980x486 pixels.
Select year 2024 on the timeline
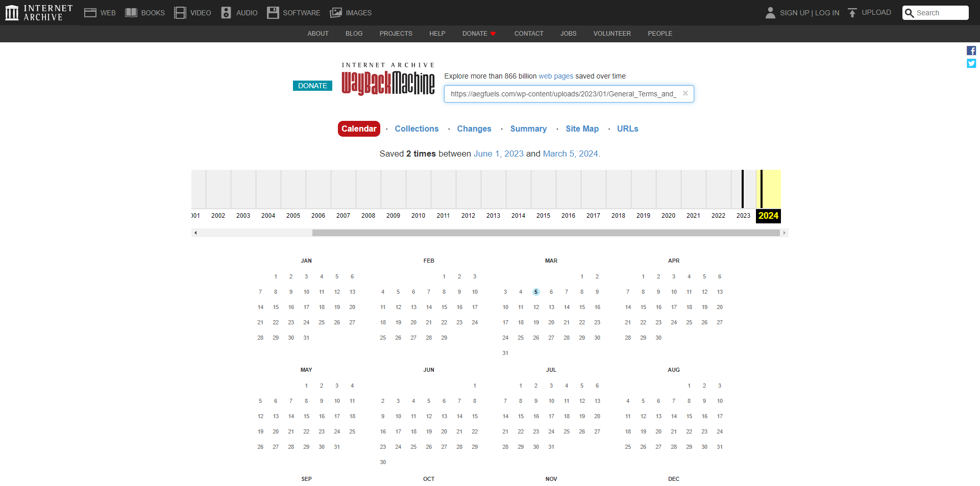pos(768,216)
